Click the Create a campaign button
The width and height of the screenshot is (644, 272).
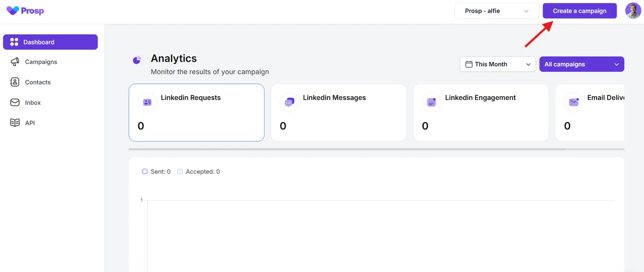coord(580,11)
